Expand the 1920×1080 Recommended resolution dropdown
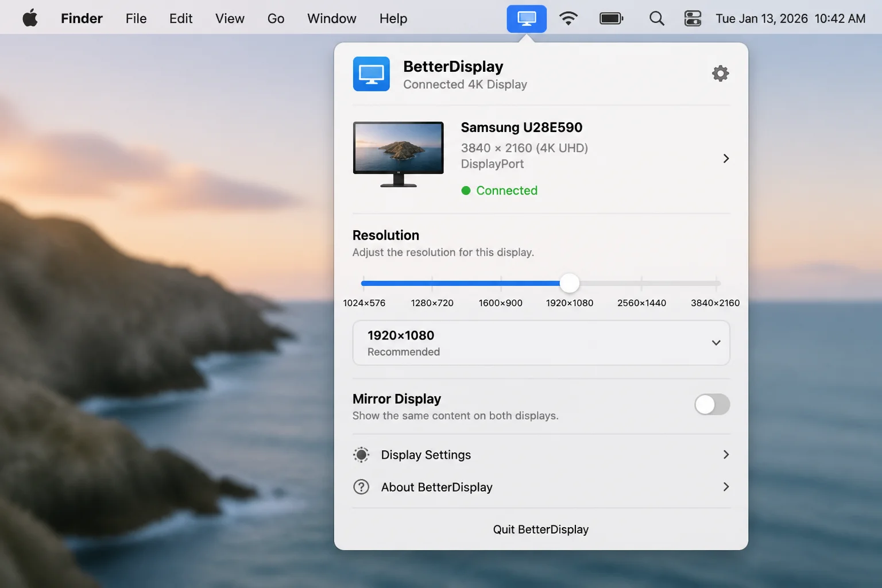Image resolution: width=882 pixels, height=588 pixels. point(541,343)
